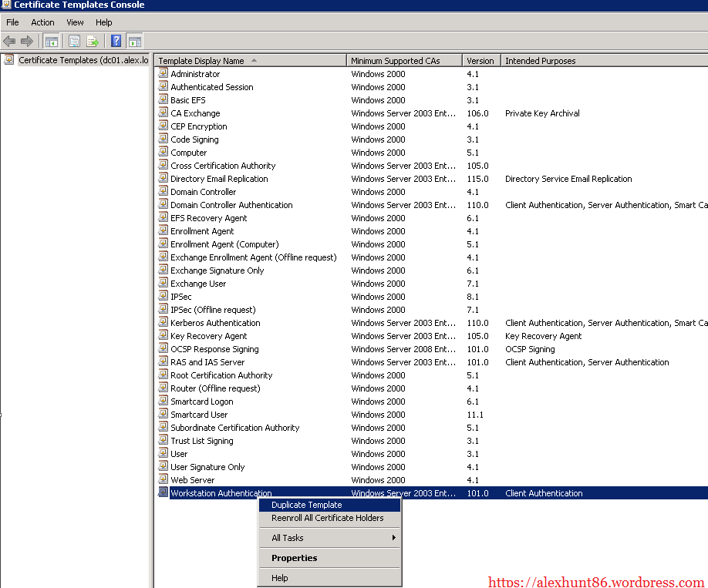Click the Properties toolbar icon
This screenshot has width=708, height=588.
[75, 41]
